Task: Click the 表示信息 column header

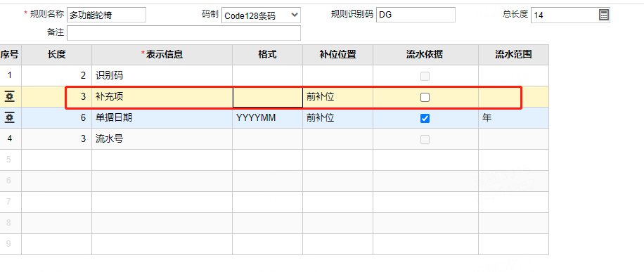Action: click(162, 54)
